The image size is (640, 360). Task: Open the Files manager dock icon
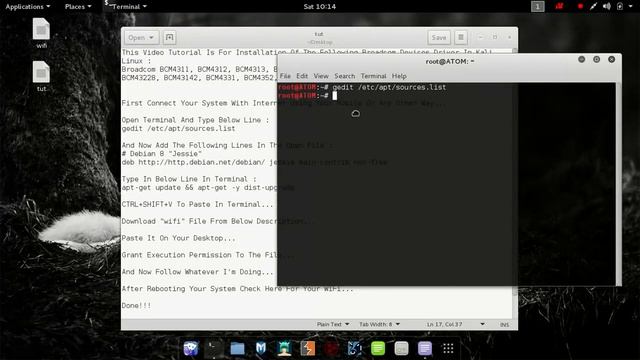pyautogui.click(x=237, y=348)
